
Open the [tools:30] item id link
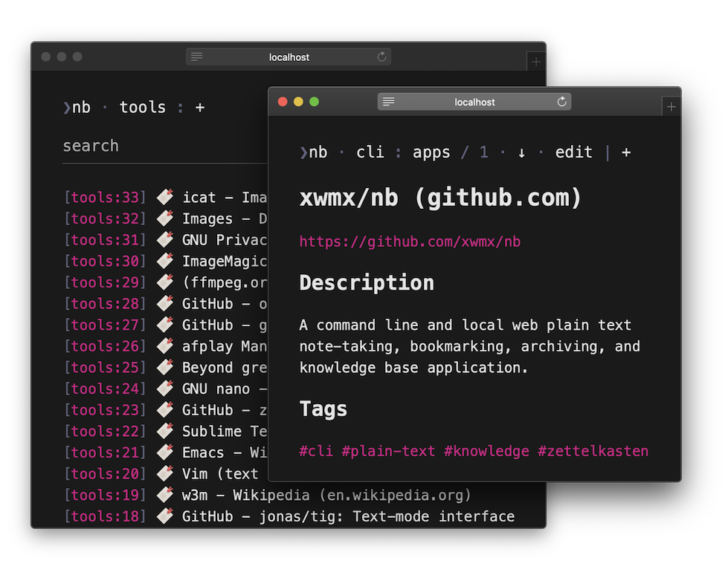tap(105, 261)
